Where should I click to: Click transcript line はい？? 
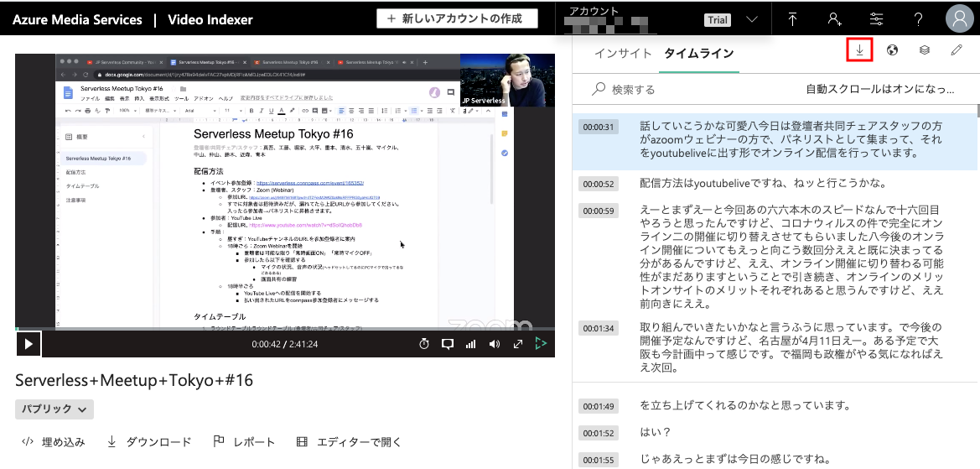[655, 432]
